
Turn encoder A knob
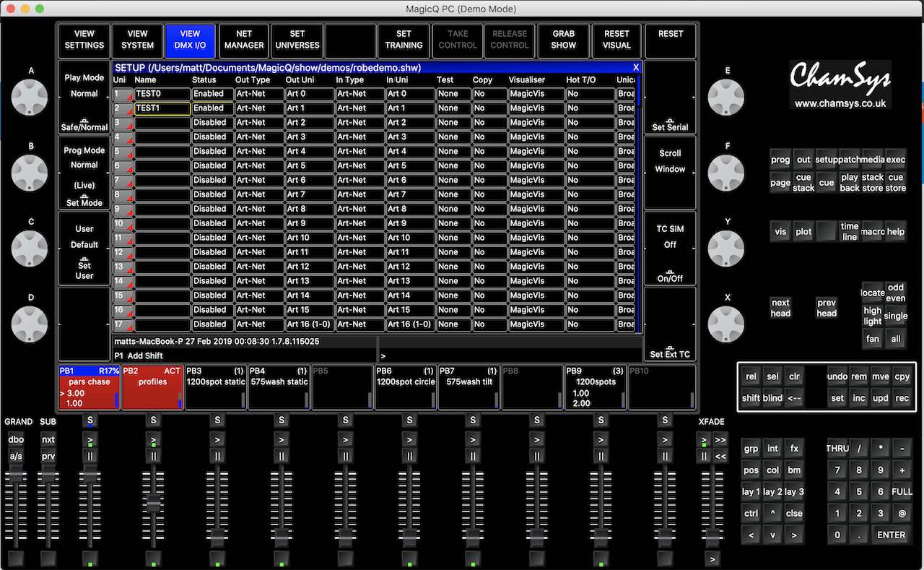pos(30,96)
